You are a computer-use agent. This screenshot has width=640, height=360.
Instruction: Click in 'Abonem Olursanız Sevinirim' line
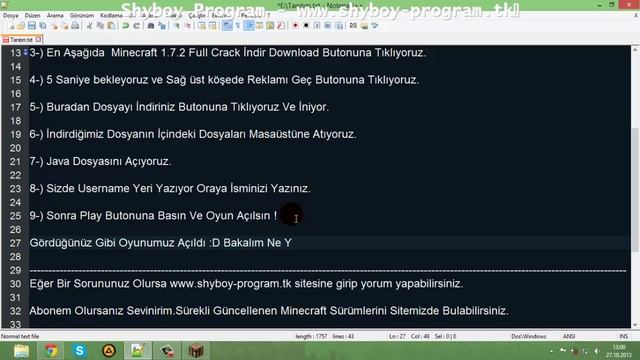pyautogui.click(x=269, y=311)
